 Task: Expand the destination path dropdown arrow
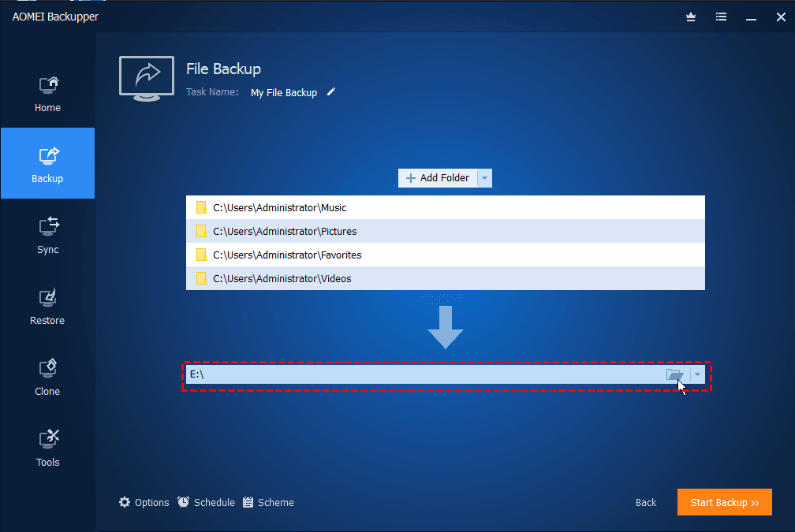(x=698, y=374)
